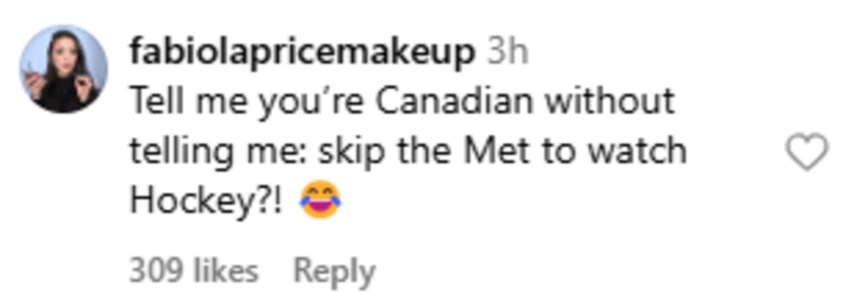The image size is (868, 293).
Task: Visit the commenter's profile via her username
Action: pos(302,52)
